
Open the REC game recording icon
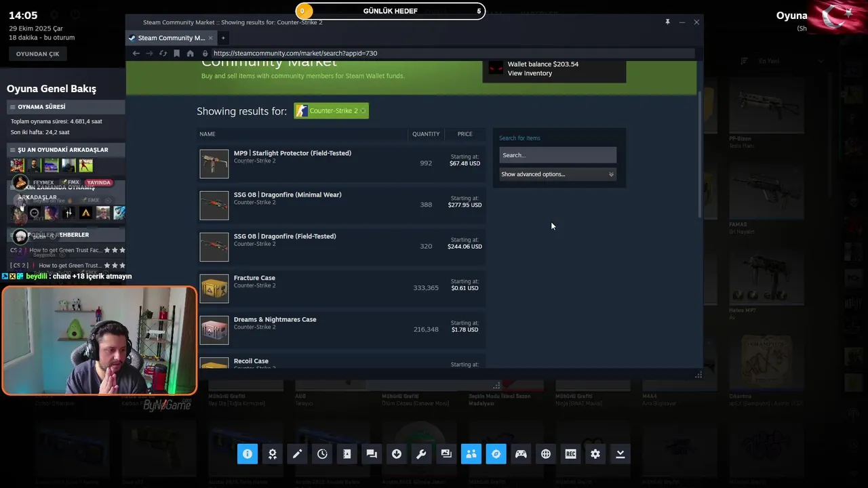570,454
